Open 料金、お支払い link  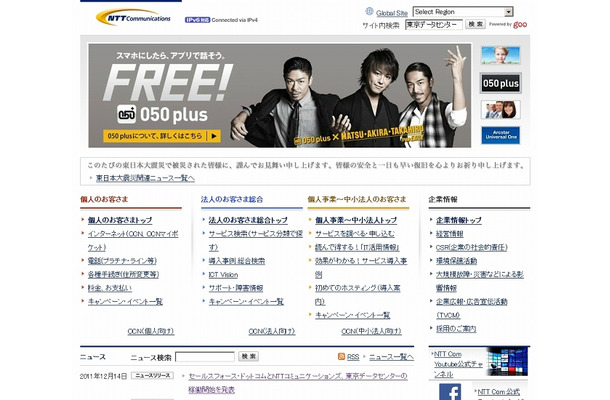tap(110, 288)
